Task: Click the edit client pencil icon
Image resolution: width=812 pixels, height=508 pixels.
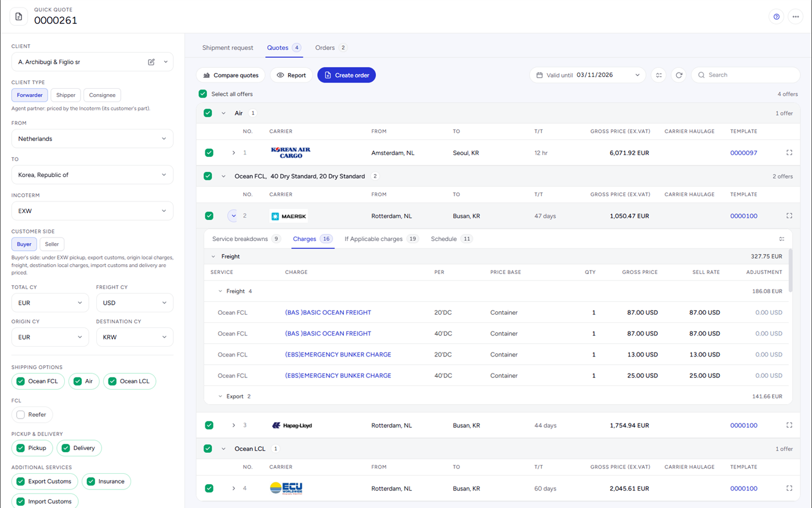Action: tap(151, 62)
